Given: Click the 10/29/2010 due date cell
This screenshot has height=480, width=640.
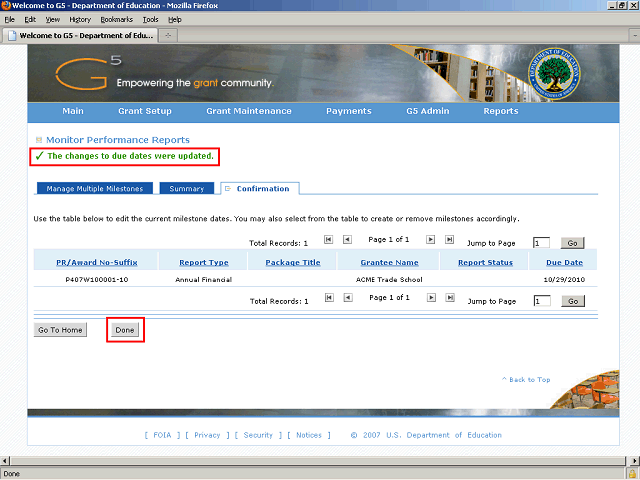Looking at the screenshot, I should 564,280.
